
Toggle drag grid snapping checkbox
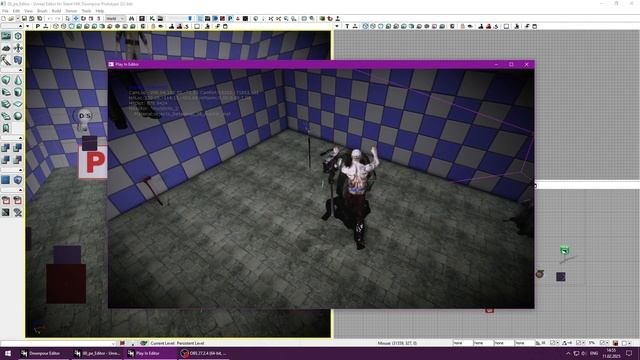tap(553, 343)
